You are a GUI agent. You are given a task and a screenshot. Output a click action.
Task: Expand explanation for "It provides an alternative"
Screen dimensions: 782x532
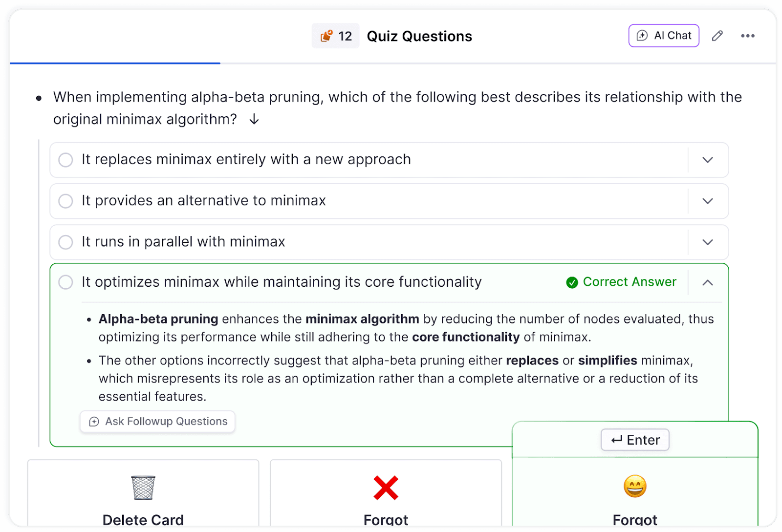pyautogui.click(x=707, y=201)
